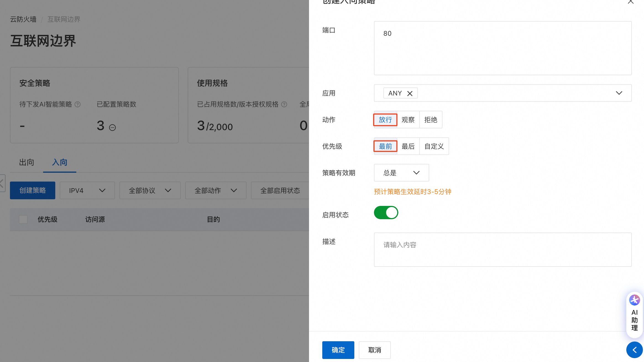This screenshot has width=644, height=362.
Task: Check the select-all checkbox in table header
Action: coord(23,219)
